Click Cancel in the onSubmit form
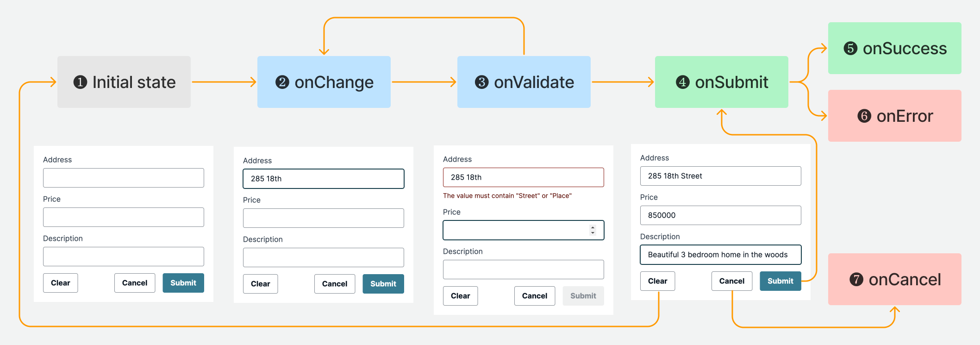Screen dimensions: 980x345 731,281
